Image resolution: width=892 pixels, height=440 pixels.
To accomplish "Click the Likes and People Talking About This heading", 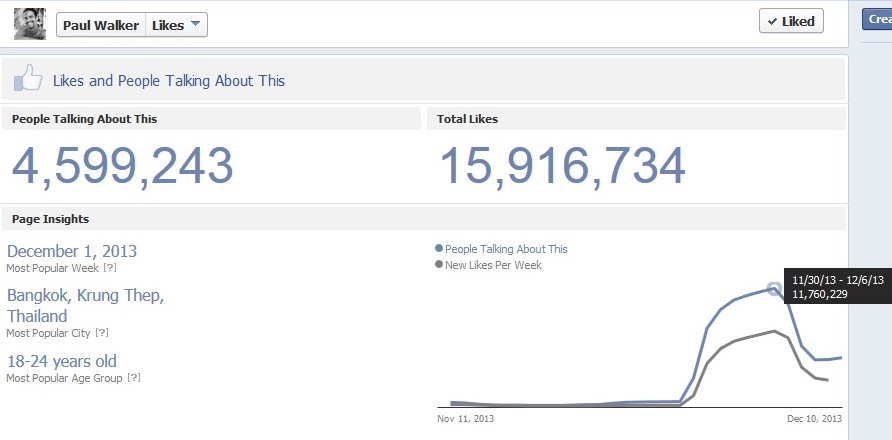I will coord(168,81).
